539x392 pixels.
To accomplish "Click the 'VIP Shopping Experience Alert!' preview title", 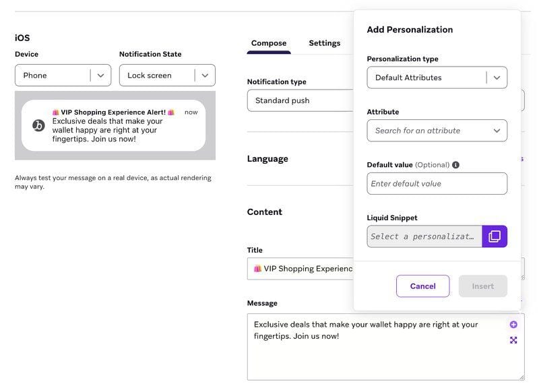I will click(x=113, y=112).
